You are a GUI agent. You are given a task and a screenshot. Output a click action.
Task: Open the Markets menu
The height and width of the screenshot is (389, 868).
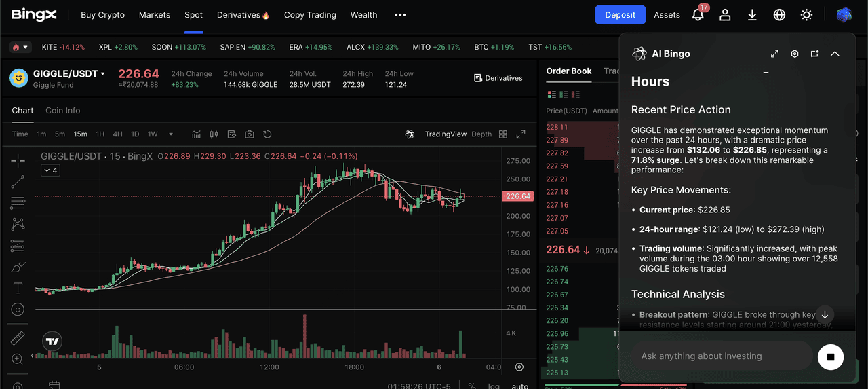pos(155,14)
